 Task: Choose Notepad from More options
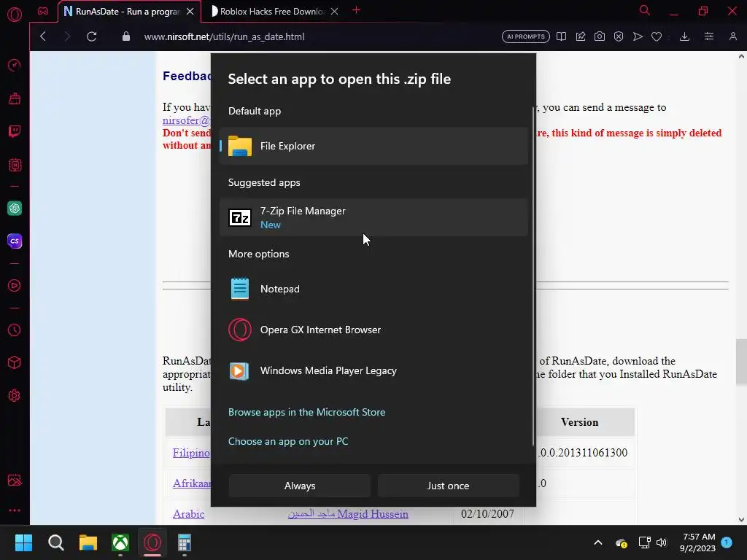coord(373,289)
